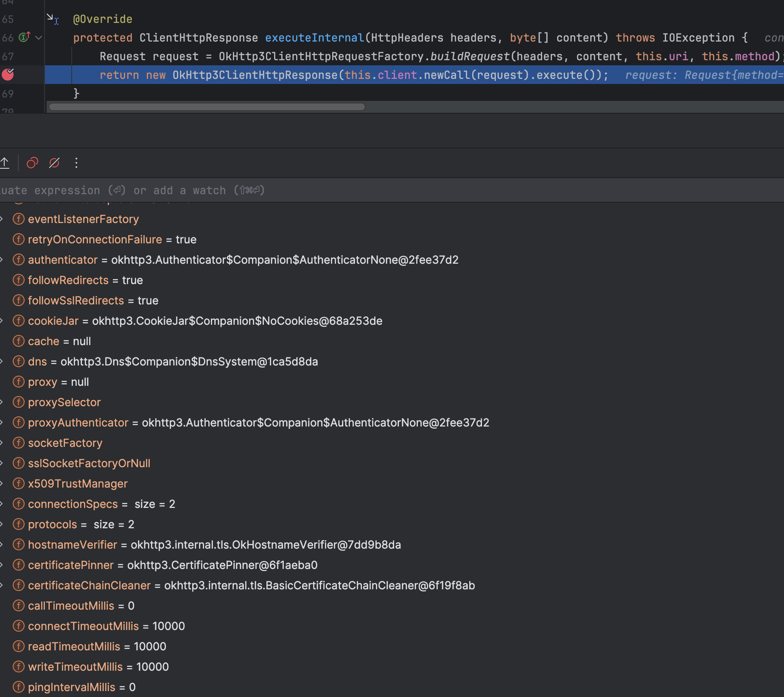Expand the authenticator field node
Image resolution: width=784 pixels, height=697 pixels.
(x=2, y=260)
